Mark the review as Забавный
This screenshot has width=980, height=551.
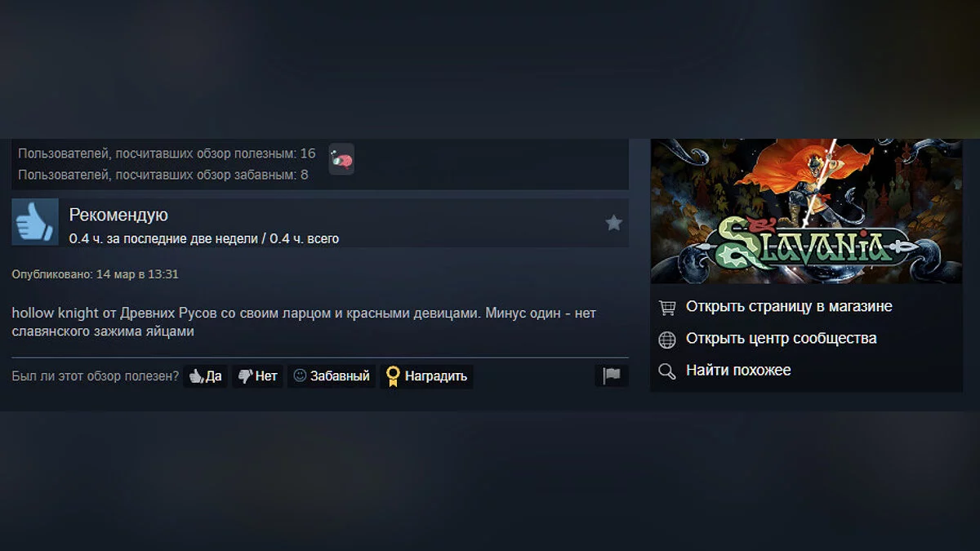tap(332, 376)
